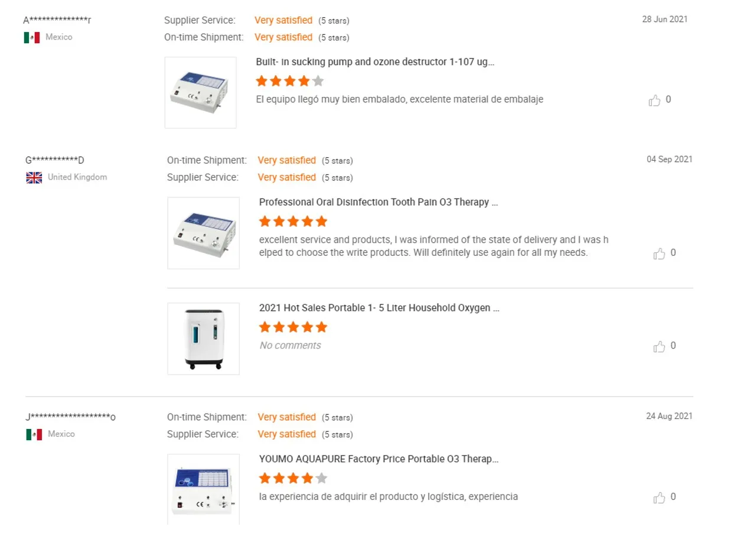Open '2021 Hot Sales Portable 1-5 Liter Household Oxygen'
756x559 pixels.
tap(379, 307)
